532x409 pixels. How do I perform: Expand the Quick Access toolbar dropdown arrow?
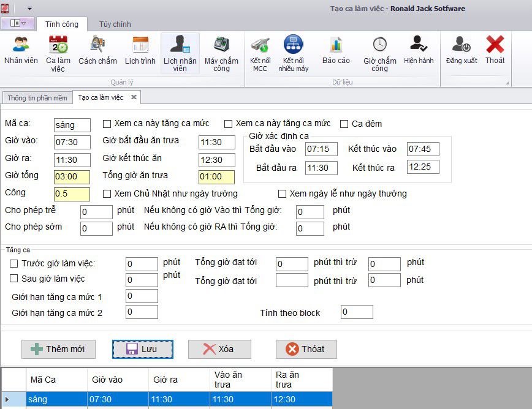coord(29,9)
